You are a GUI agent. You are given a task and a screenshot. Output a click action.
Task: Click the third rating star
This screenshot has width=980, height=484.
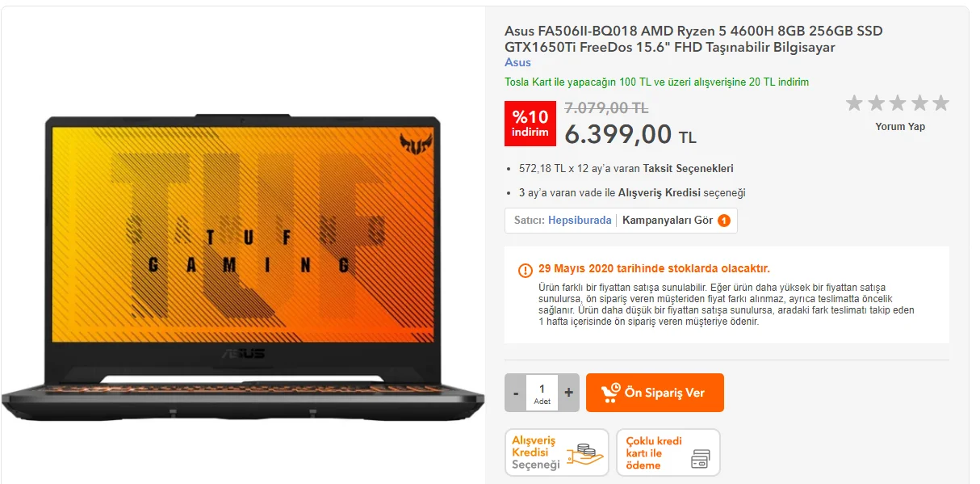[898, 103]
